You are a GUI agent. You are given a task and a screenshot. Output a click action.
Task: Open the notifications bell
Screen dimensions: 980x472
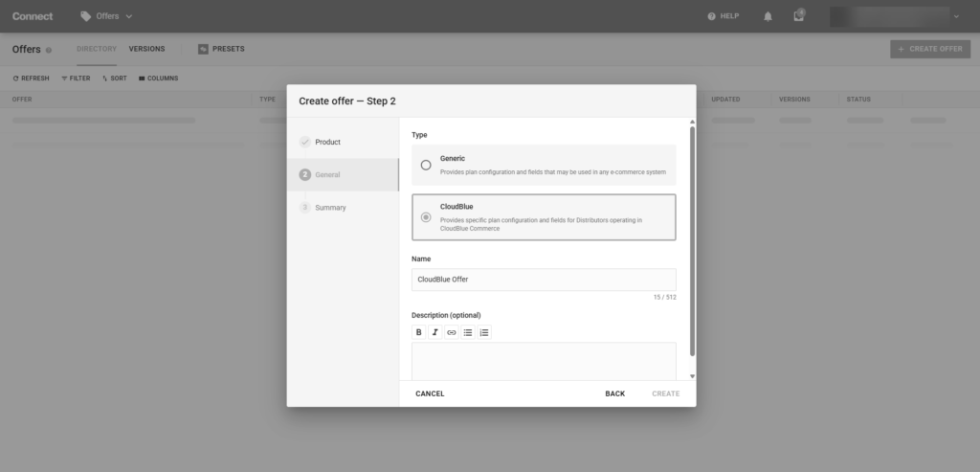pyautogui.click(x=768, y=16)
